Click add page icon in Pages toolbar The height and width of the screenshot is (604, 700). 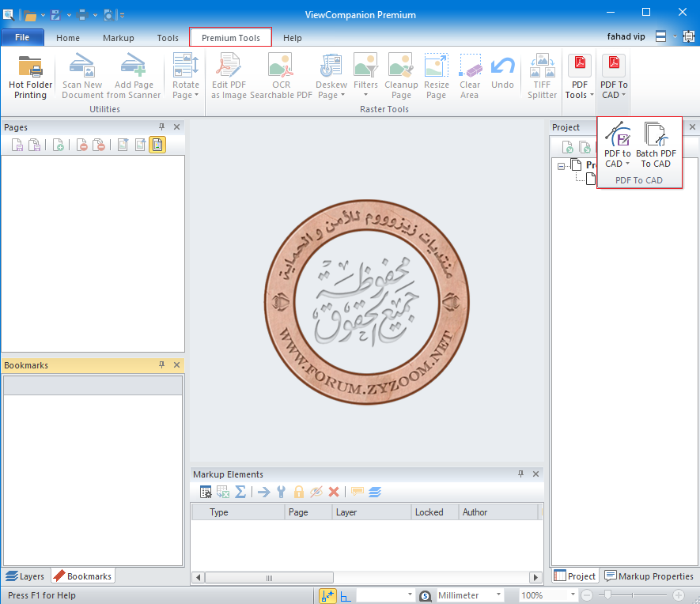58,145
